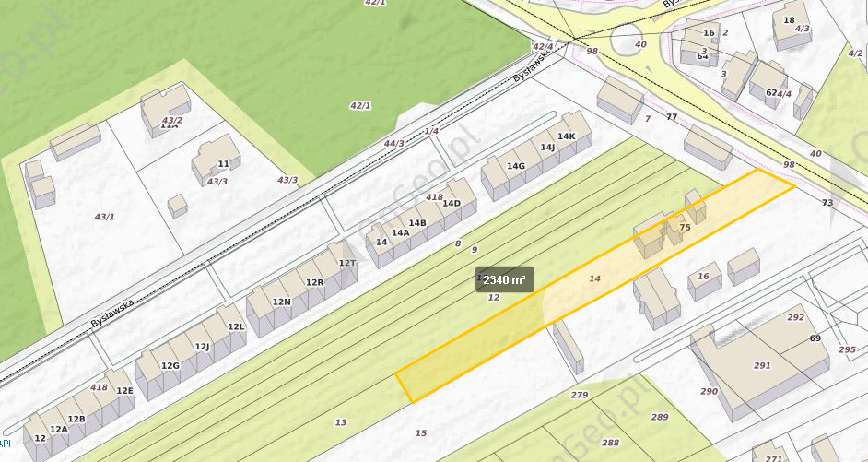Viewport: 868px width, 462px height.
Task: Click parcel 15 at the bottom
Action: pyautogui.click(x=421, y=432)
